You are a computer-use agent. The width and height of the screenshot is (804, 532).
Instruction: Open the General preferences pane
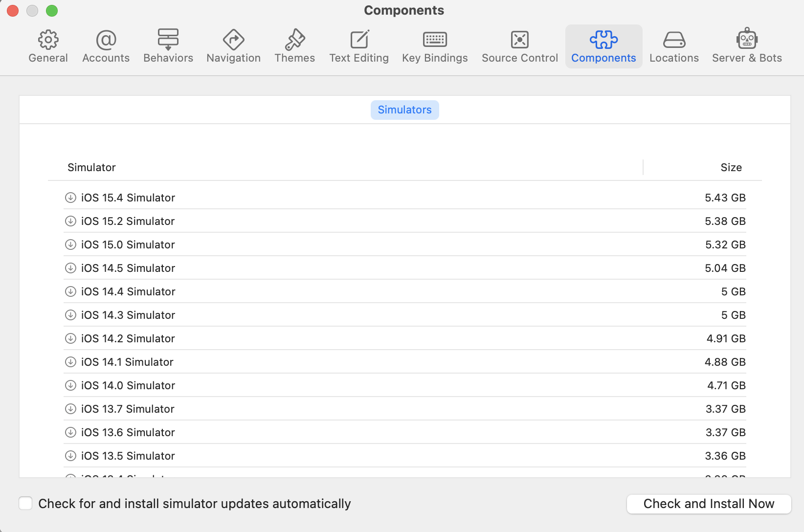click(48, 47)
